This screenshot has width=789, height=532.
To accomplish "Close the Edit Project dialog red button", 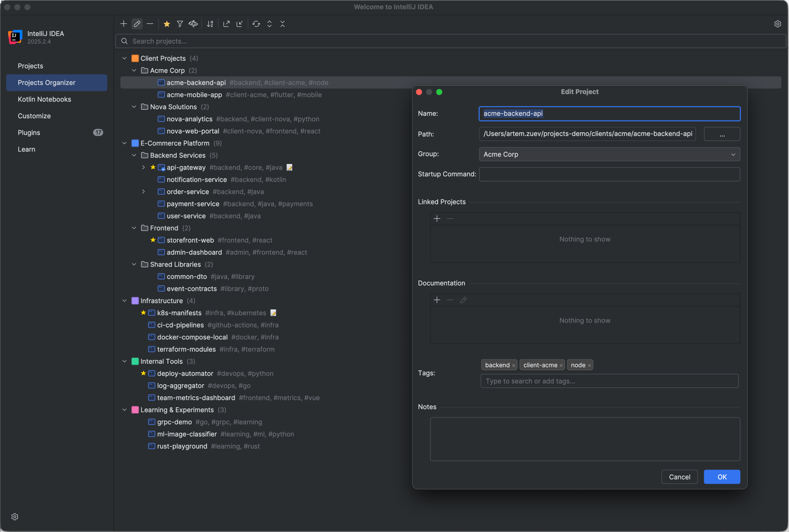I will pos(419,92).
